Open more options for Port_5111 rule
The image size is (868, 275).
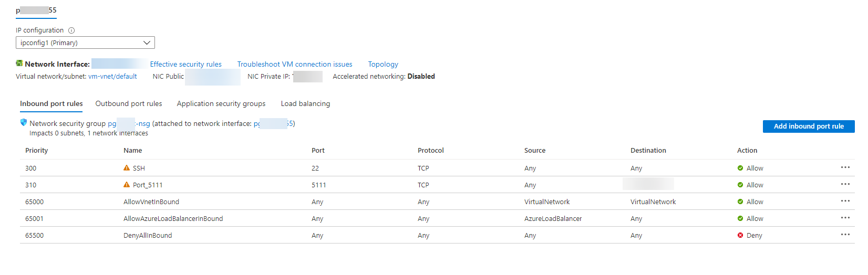(x=845, y=184)
